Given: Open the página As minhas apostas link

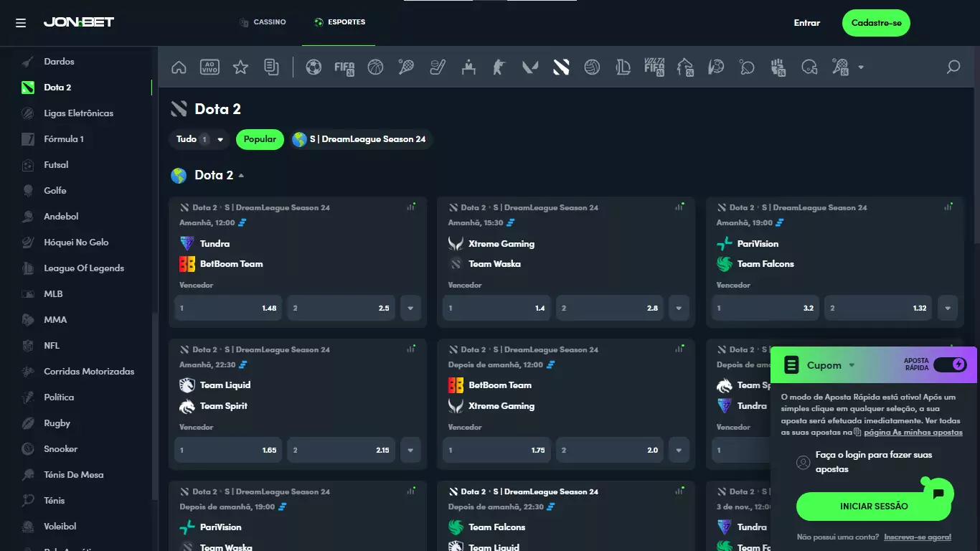Looking at the screenshot, I should tap(913, 433).
